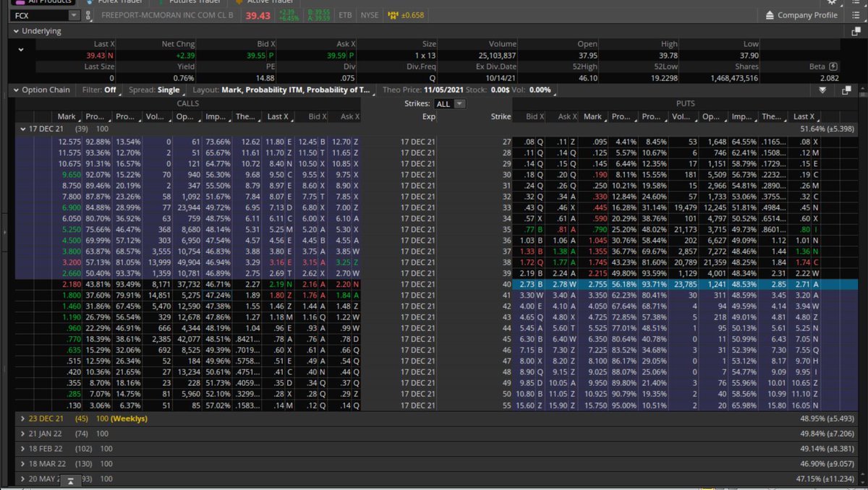Viewport: 868px width, 490px height.
Task: Click put bid .77 B at strike 35
Action: tap(532, 228)
